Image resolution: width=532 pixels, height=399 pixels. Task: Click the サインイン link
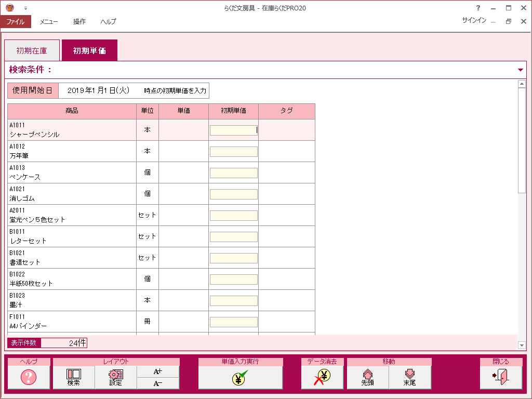coord(474,20)
